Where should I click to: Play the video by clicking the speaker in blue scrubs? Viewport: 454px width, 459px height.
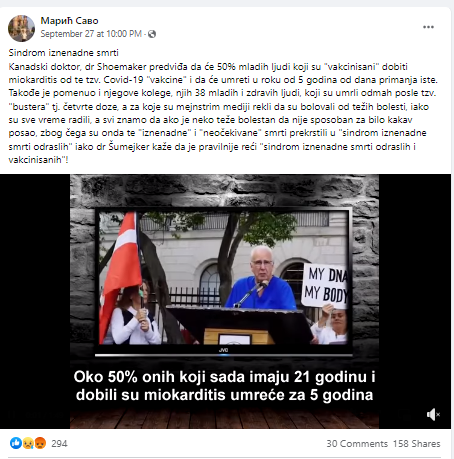click(x=261, y=279)
